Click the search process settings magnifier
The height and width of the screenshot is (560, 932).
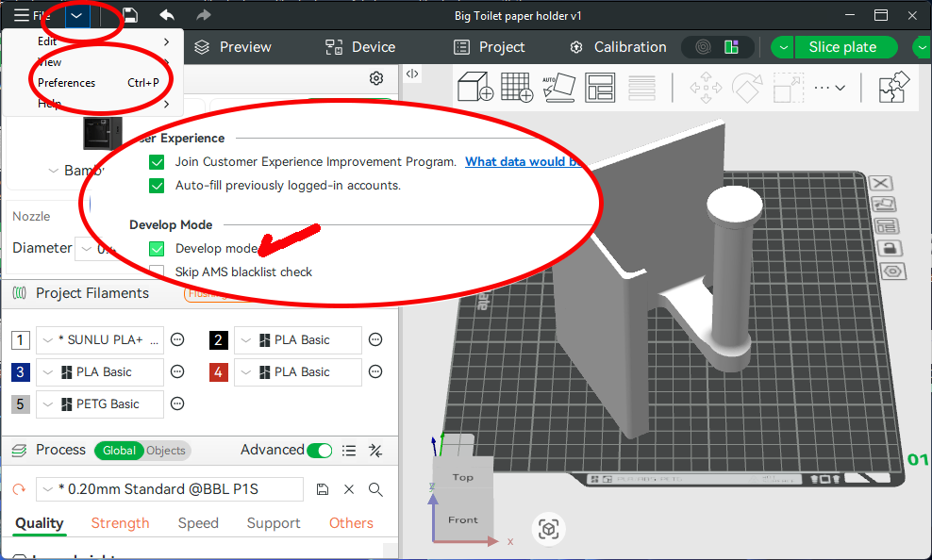click(x=375, y=489)
